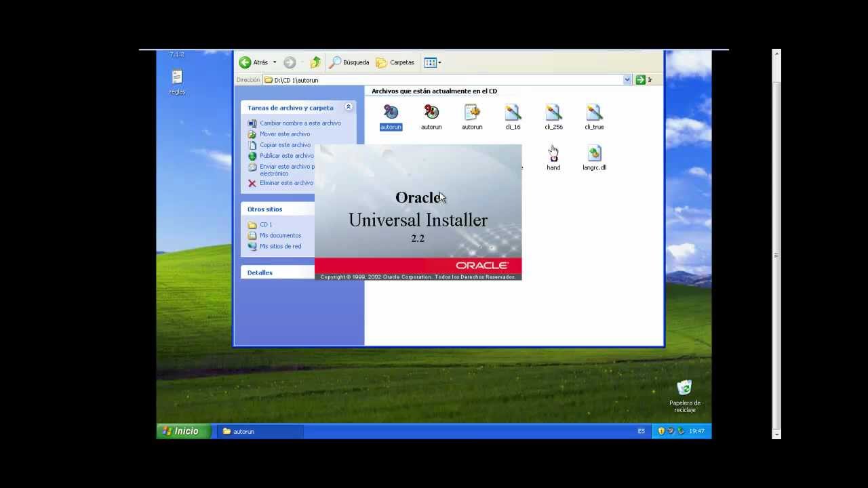868x488 pixels.
Task: Open the Atrás history dropdown arrow
Action: (x=275, y=62)
